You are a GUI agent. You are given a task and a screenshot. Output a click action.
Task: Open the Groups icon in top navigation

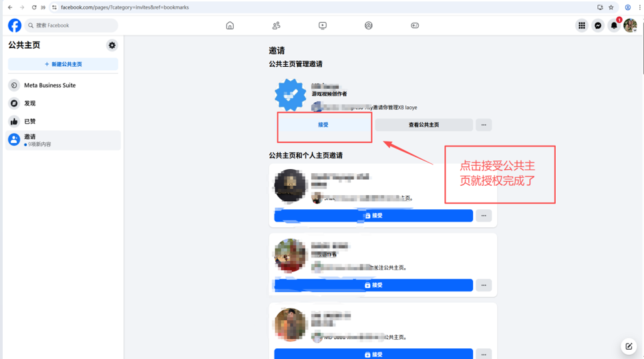(x=369, y=25)
